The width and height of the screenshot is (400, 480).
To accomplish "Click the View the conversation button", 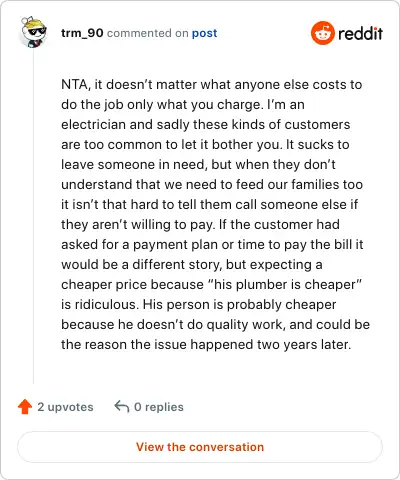I will pos(200,447).
